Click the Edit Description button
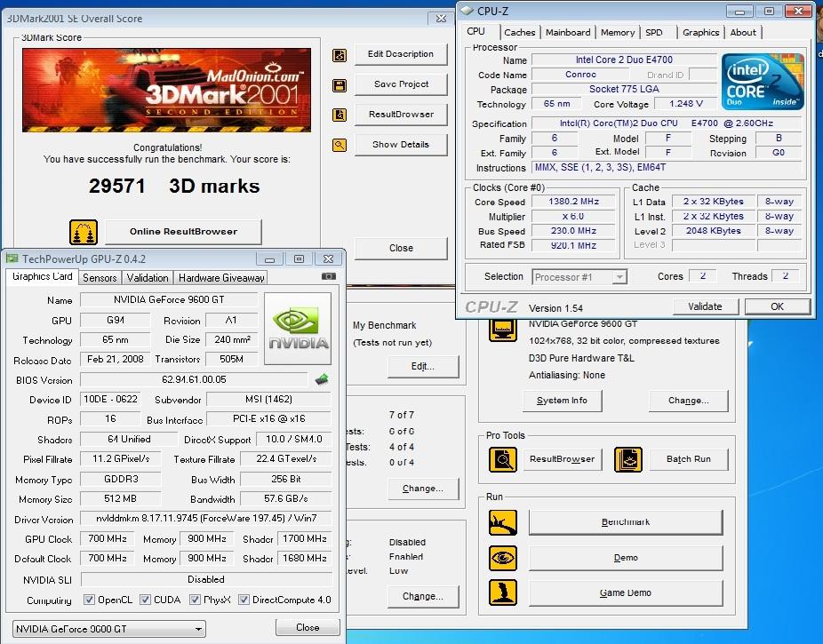Viewport: 823px width, 644px height. (x=401, y=54)
